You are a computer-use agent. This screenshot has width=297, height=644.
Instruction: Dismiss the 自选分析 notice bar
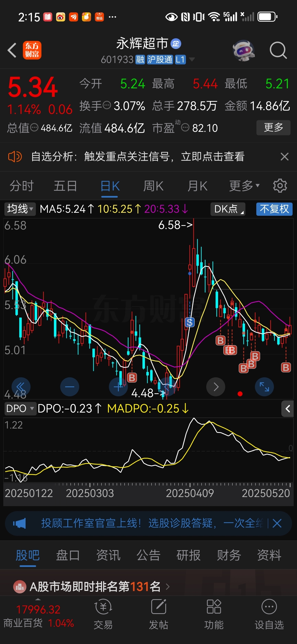click(x=285, y=157)
